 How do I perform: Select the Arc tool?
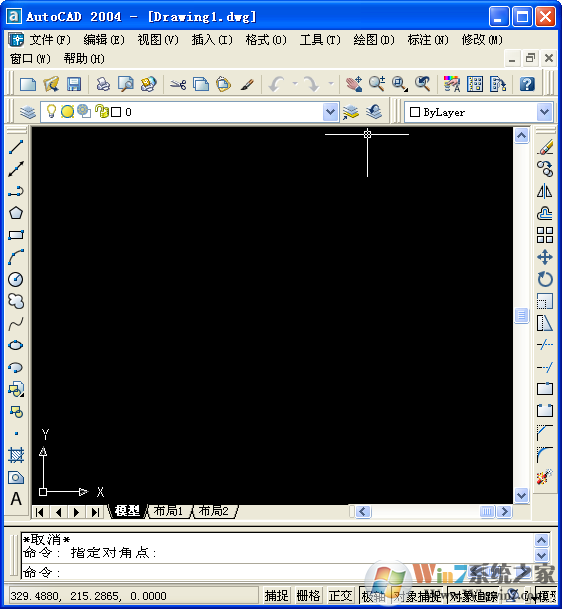point(16,257)
